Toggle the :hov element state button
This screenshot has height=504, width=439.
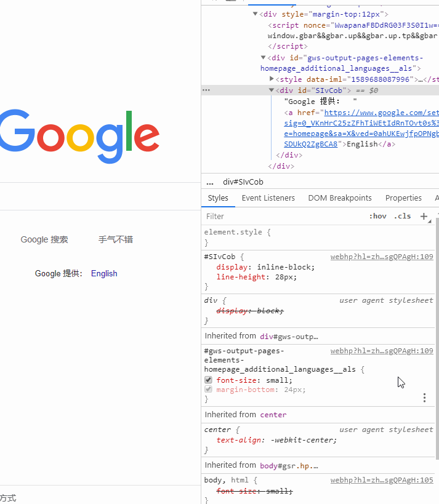tap(377, 217)
